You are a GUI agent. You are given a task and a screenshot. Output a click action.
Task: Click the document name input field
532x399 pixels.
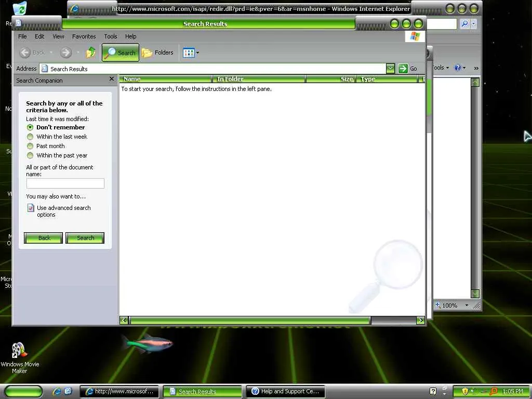pos(65,183)
